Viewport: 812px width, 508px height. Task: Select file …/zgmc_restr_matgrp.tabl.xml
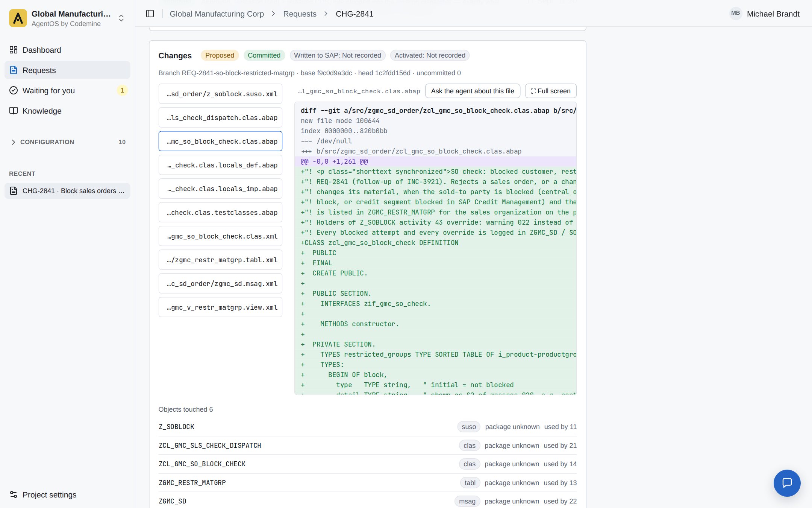click(x=220, y=260)
